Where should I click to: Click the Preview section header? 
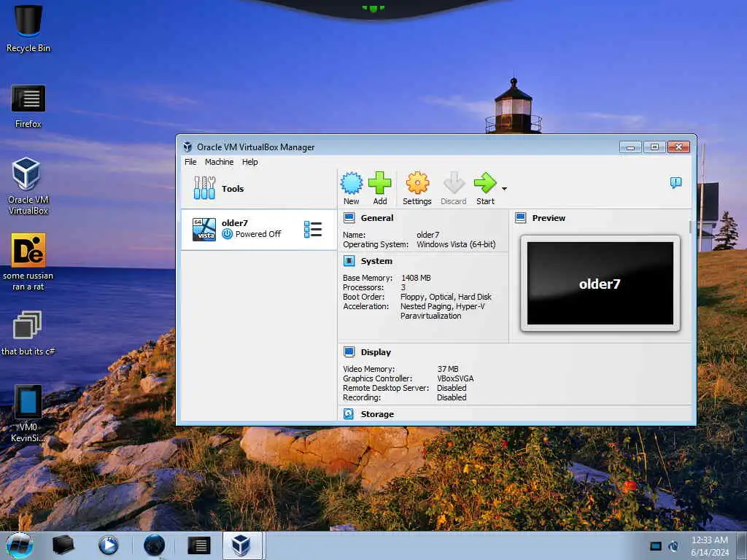coord(549,218)
